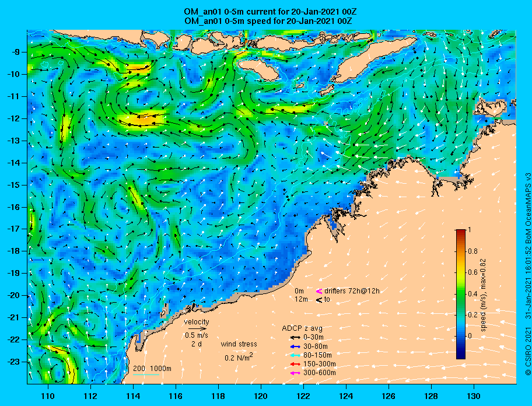This screenshot has height=406, width=532.
Task: Click the speed color bar legend
Action: pos(461,294)
